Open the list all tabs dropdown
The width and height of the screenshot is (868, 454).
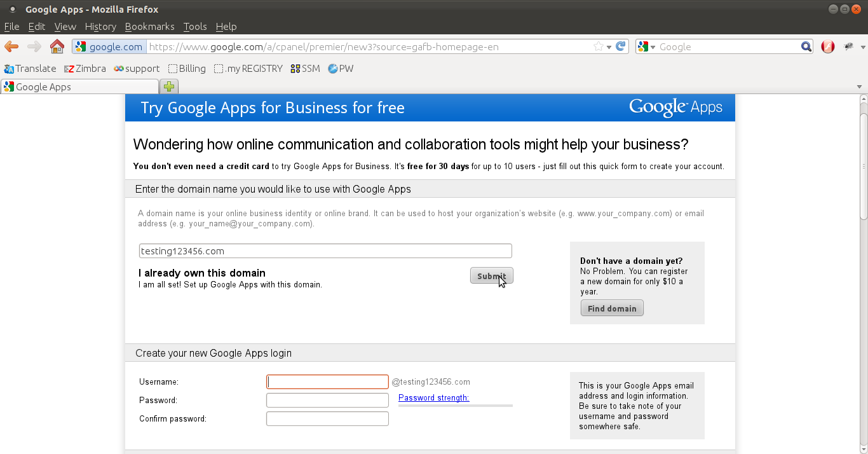[860, 87]
